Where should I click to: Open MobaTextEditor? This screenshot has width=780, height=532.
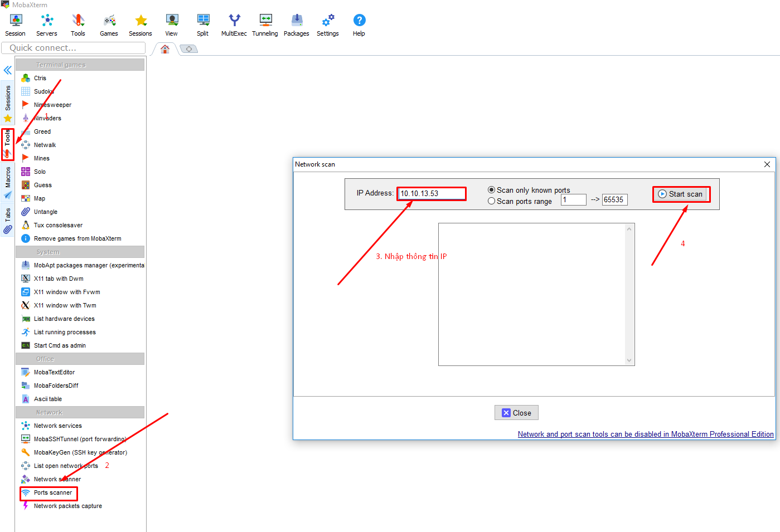tap(54, 372)
